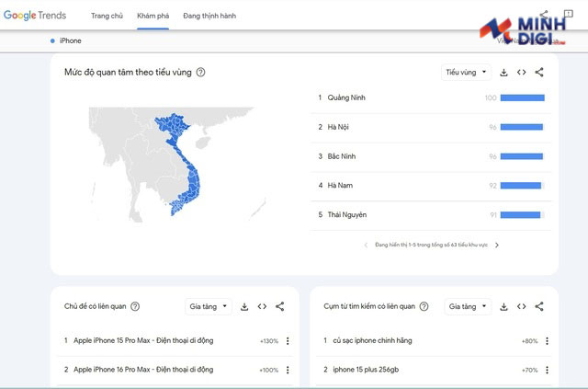
Task: Open Gia tăng dropdown for related topics
Action: [x=209, y=306]
